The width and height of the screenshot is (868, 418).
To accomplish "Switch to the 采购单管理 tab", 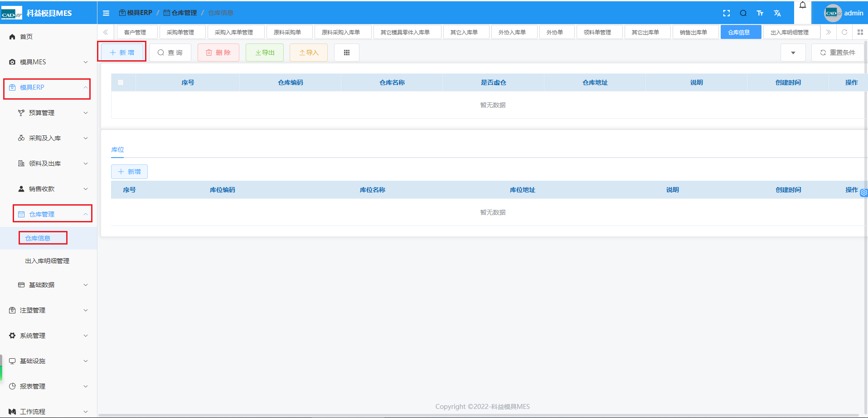I will pyautogui.click(x=183, y=32).
